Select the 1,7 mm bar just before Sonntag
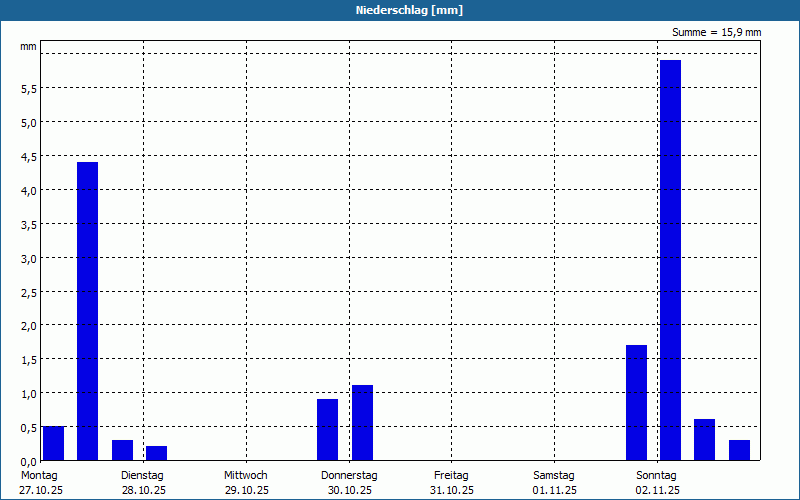The height and width of the screenshot is (500, 800). [636, 403]
